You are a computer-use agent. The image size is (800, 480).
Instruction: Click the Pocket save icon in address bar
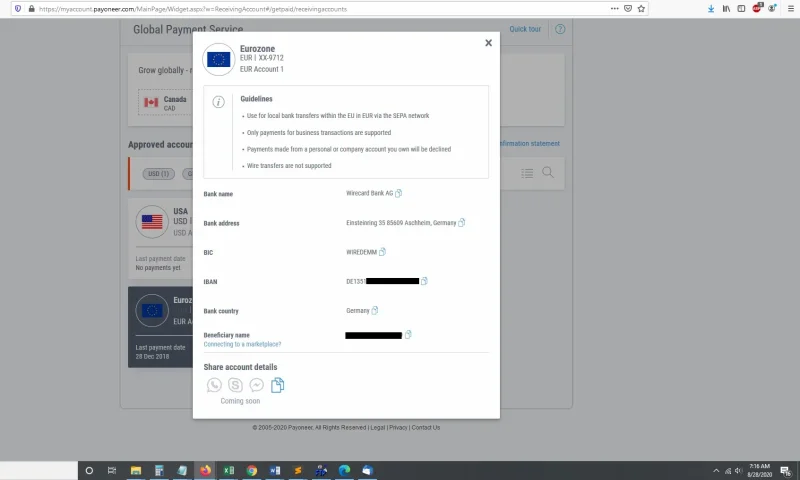(628, 9)
